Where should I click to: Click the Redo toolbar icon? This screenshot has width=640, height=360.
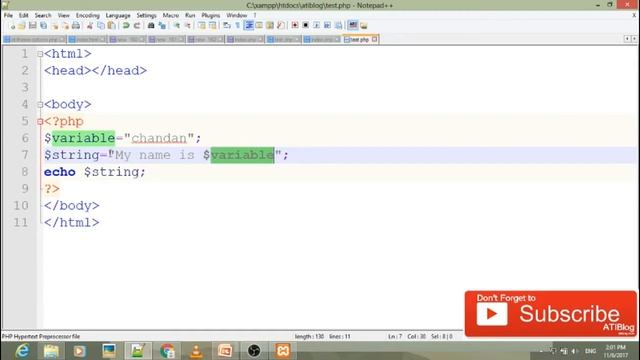pos(137,25)
